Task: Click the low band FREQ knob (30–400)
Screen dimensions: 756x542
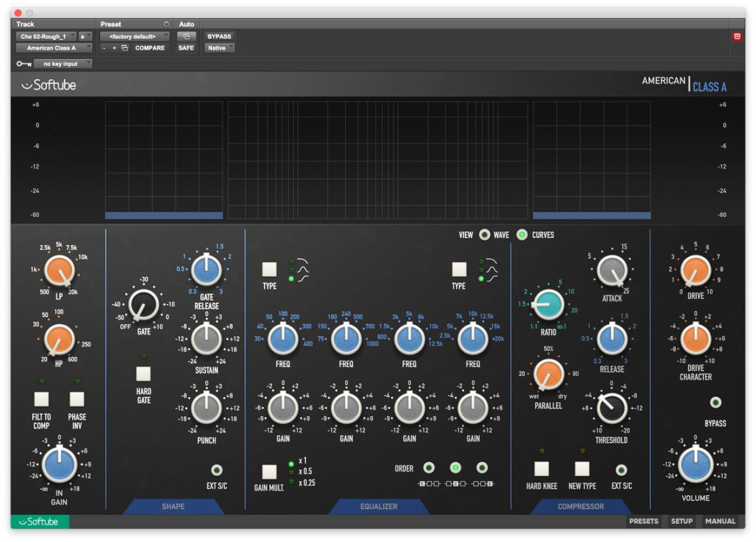Action: [x=283, y=338]
